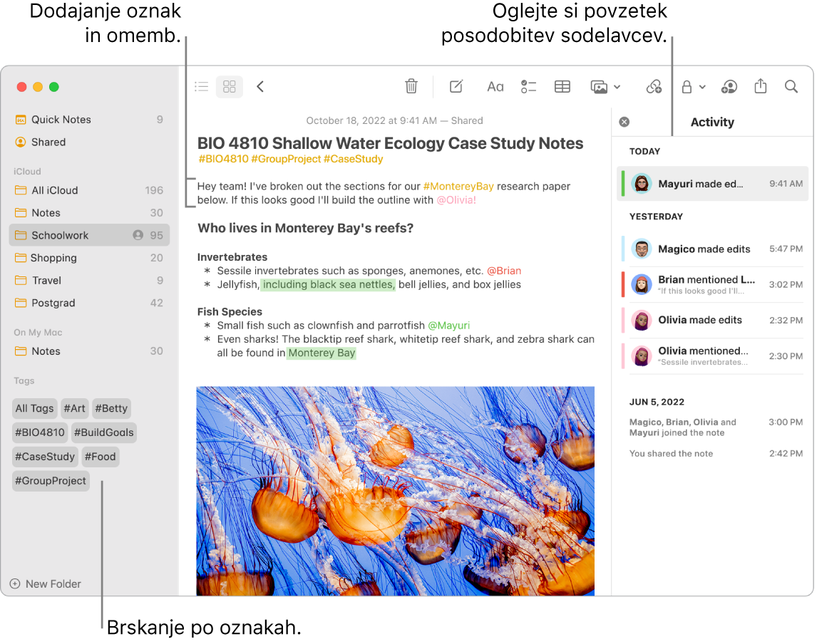Click highlighted text 'including black sea nettles'
Screen dimensions: 817x644
tap(328, 285)
